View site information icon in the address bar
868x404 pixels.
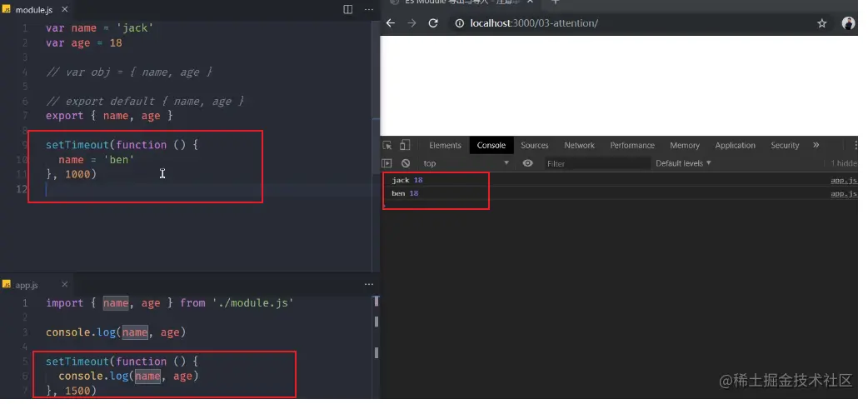coord(459,23)
